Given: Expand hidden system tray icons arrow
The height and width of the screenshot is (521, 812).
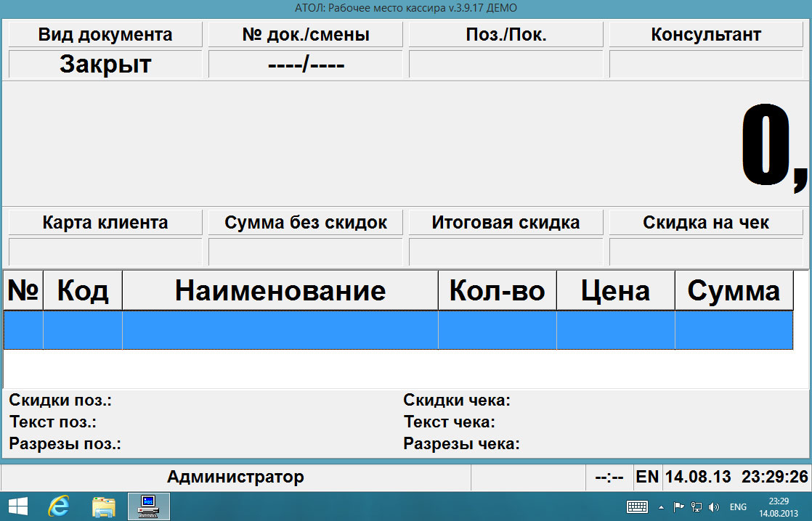Looking at the screenshot, I should click(661, 506).
